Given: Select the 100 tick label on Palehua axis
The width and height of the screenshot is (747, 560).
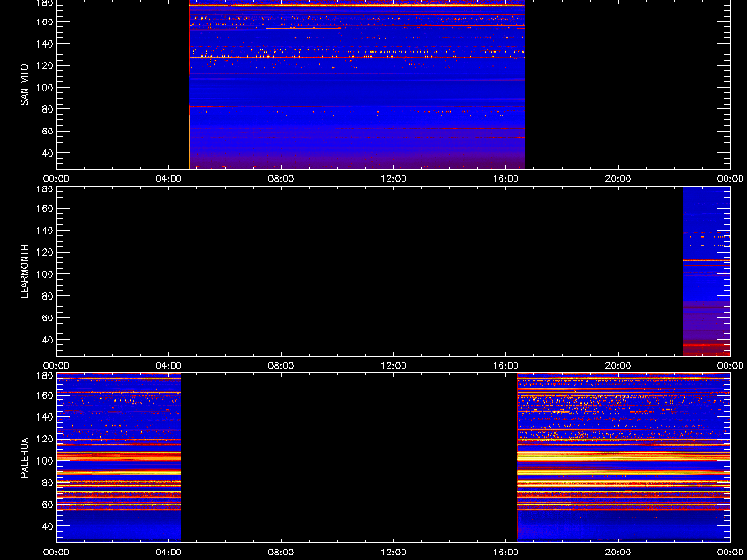Looking at the screenshot, I should [x=46, y=461].
